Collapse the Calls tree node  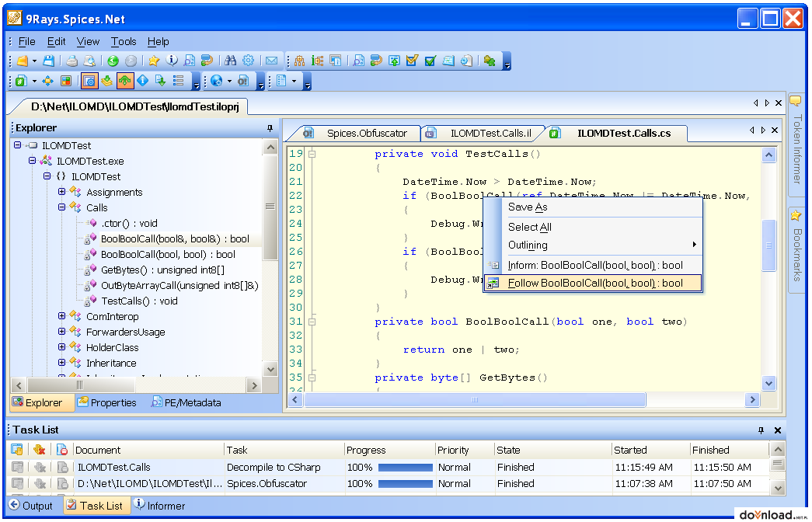pos(61,207)
